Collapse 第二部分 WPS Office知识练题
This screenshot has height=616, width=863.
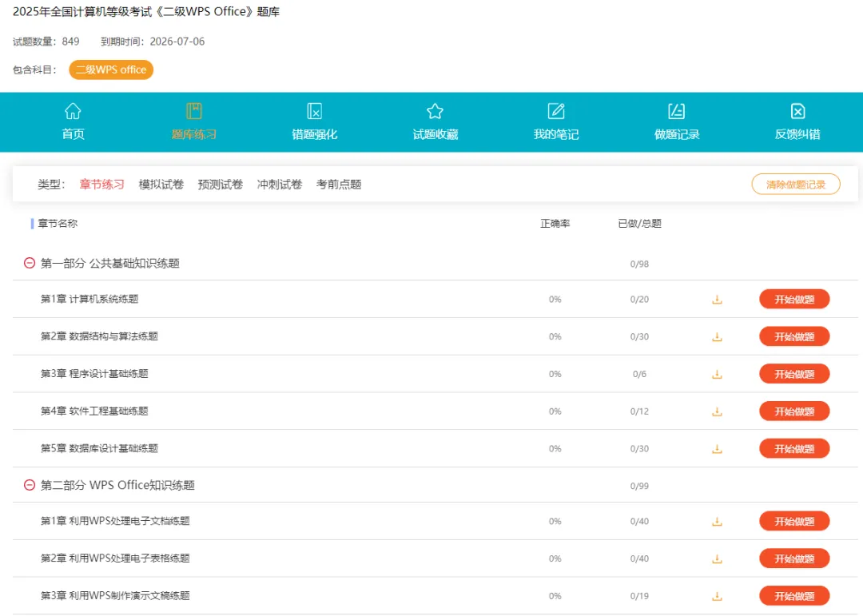30,485
